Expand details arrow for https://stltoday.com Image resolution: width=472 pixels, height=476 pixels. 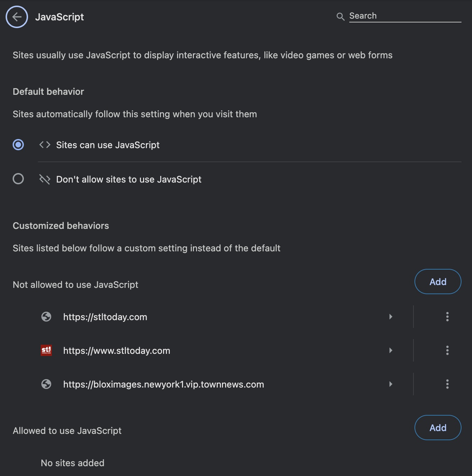pos(391,317)
